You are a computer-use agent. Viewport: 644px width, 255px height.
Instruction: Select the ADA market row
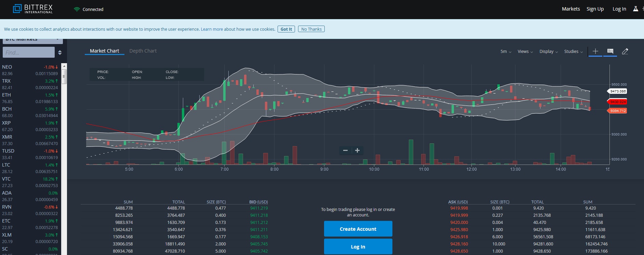tap(30, 196)
